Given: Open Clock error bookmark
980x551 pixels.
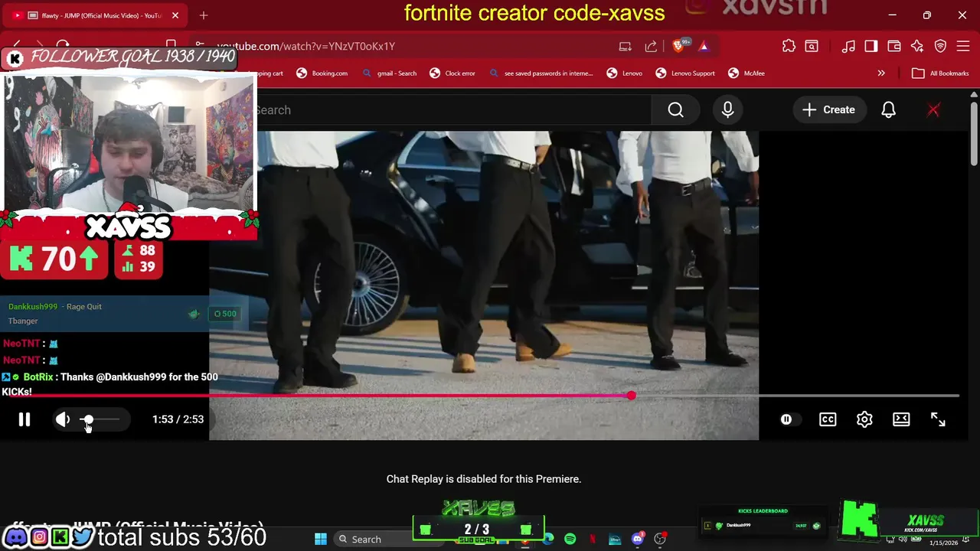Looking at the screenshot, I should [452, 73].
